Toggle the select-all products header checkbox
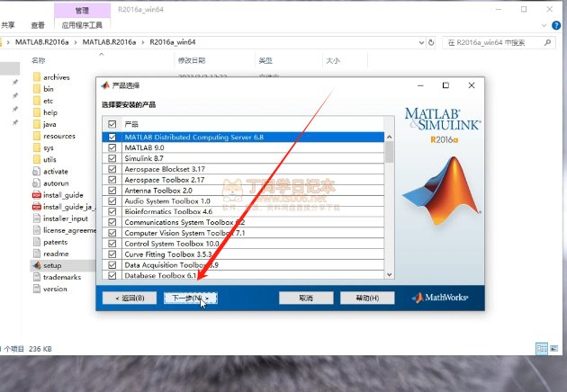Image resolution: width=567 pixels, height=392 pixels. click(112, 123)
